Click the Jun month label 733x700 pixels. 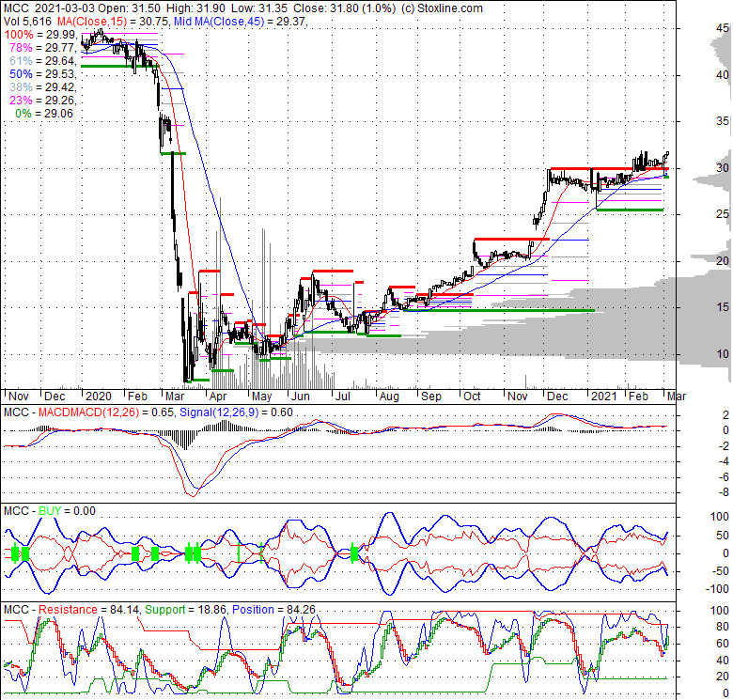pos(300,397)
